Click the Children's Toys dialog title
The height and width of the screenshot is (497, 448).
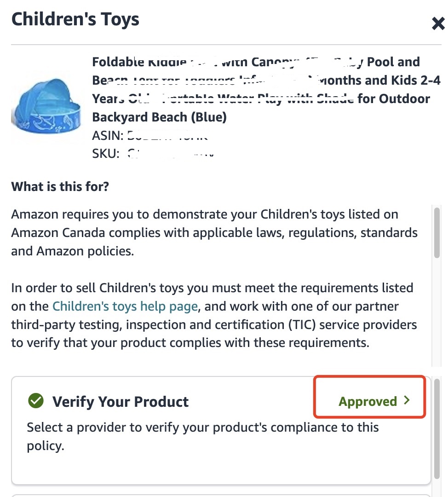tap(75, 19)
